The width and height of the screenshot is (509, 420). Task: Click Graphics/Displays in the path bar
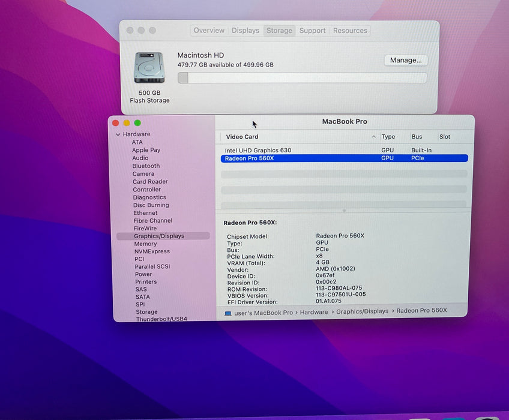point(363,311)
